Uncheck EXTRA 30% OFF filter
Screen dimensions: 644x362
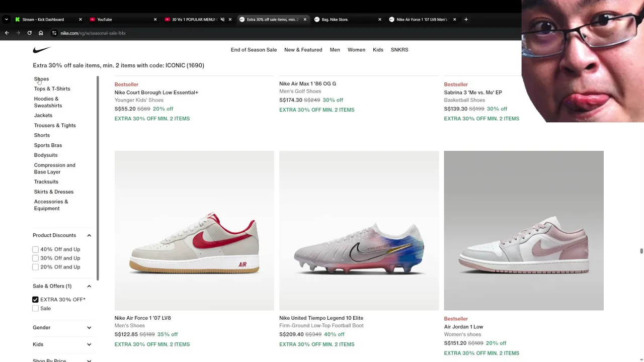pos(35,300)
